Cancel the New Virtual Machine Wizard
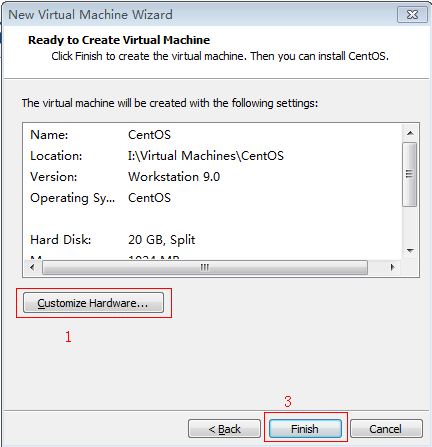 point(386,428)
